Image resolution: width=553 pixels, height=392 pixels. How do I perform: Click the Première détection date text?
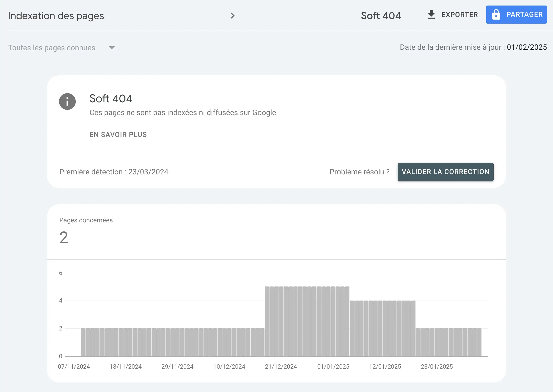click(x=114, y=172)
